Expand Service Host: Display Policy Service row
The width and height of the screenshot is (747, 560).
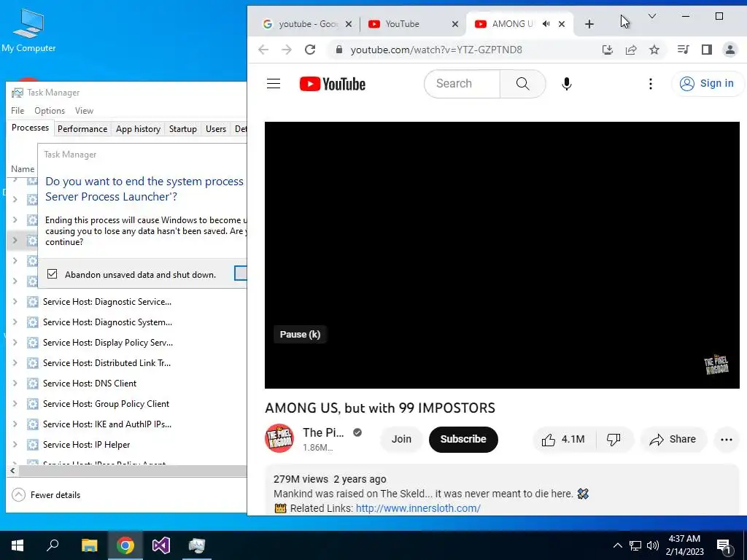15,343
